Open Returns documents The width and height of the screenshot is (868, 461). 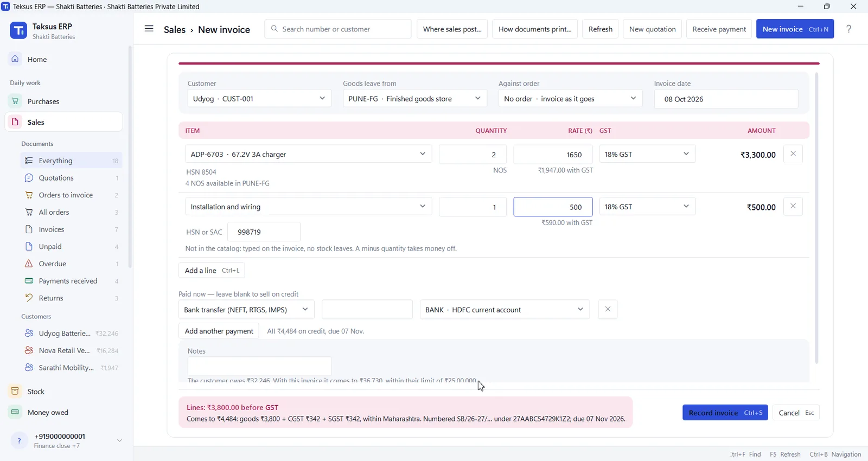tap(72, 298)
